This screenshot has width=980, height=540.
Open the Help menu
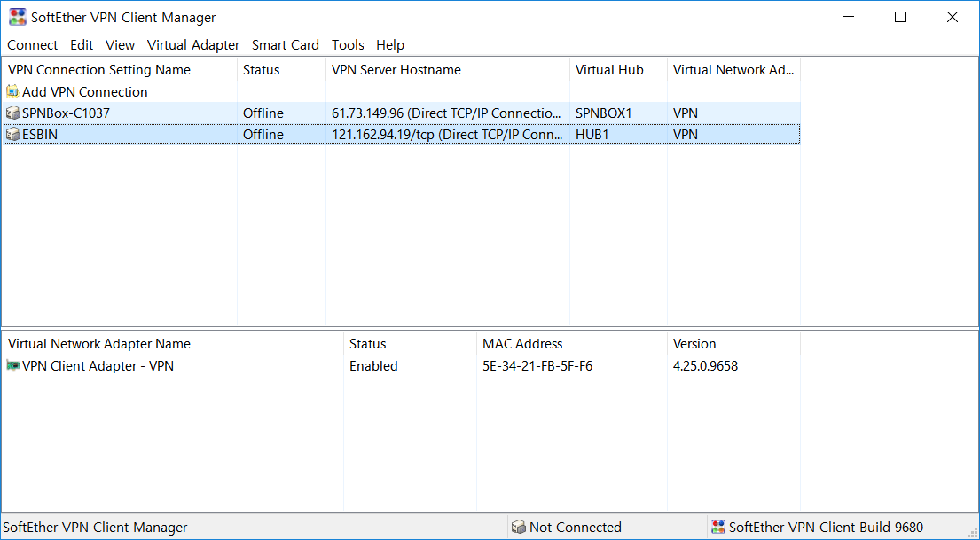pos(390,45)
